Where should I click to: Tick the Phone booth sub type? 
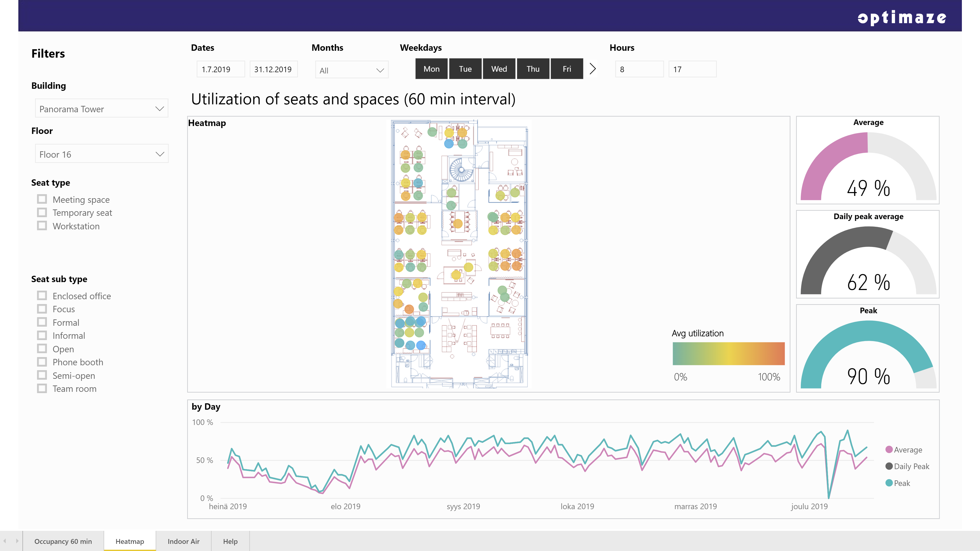click(42, 362)
